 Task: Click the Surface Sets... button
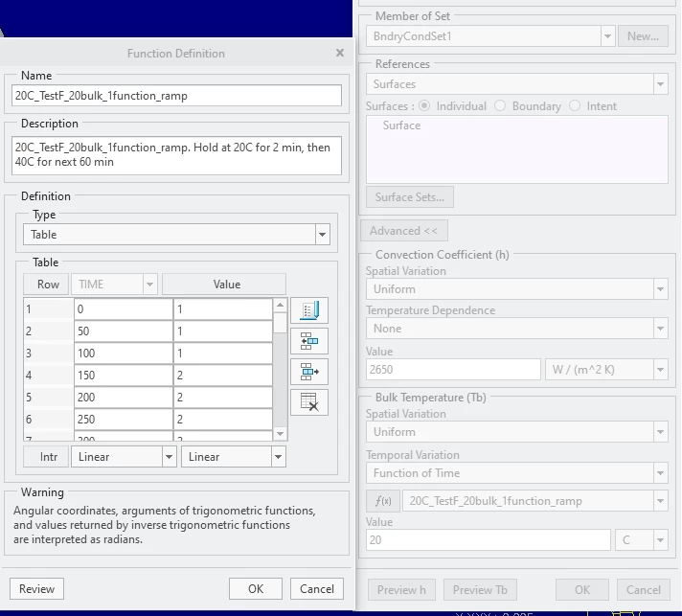tap(410, 197)
